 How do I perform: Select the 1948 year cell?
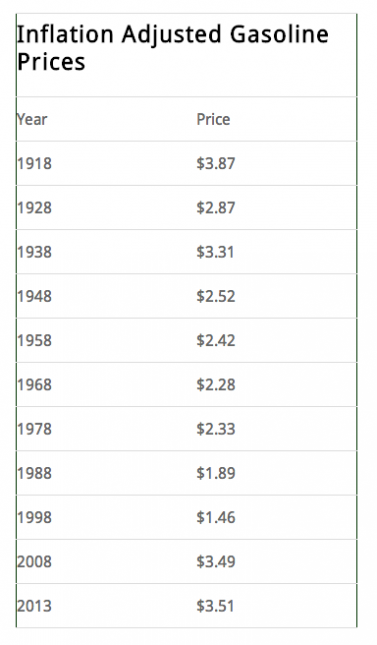coord(35,296)
